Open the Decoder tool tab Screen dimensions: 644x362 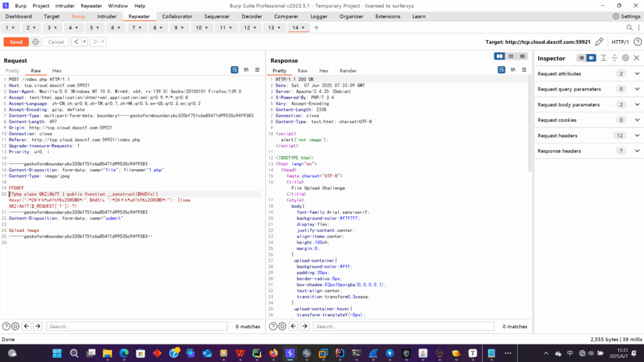252,16
